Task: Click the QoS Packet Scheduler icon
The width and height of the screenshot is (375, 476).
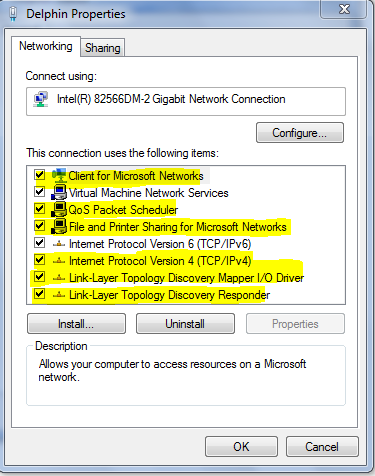Action: click(x=59, y=209)
